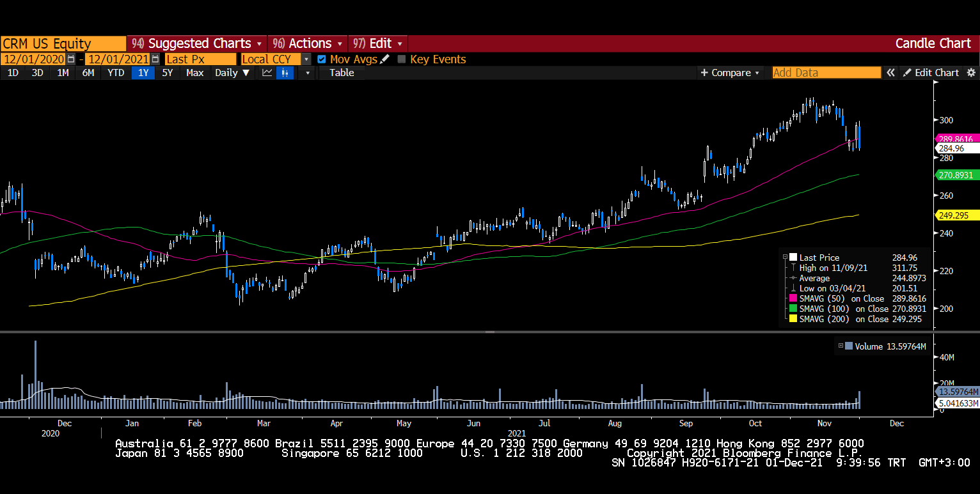The width and height of the screenshot is (980, 494).
Task: Open the end date calendar picker
Action: tap(155, 59)
